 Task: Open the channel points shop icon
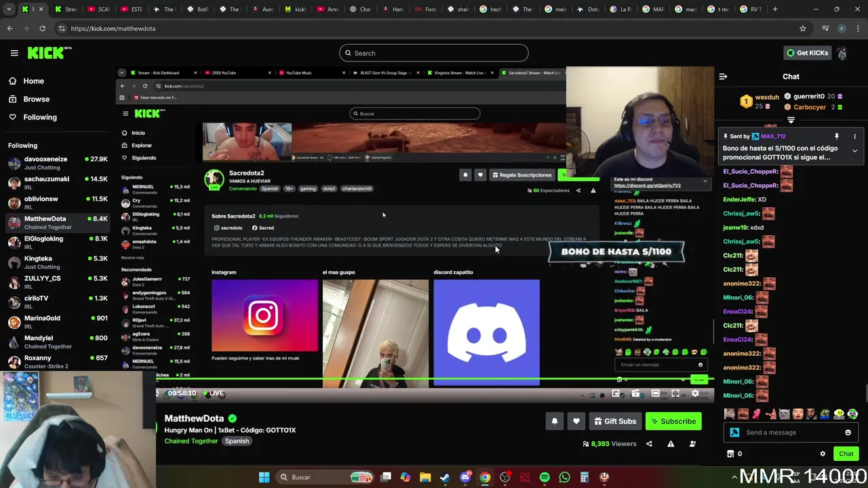730,454
